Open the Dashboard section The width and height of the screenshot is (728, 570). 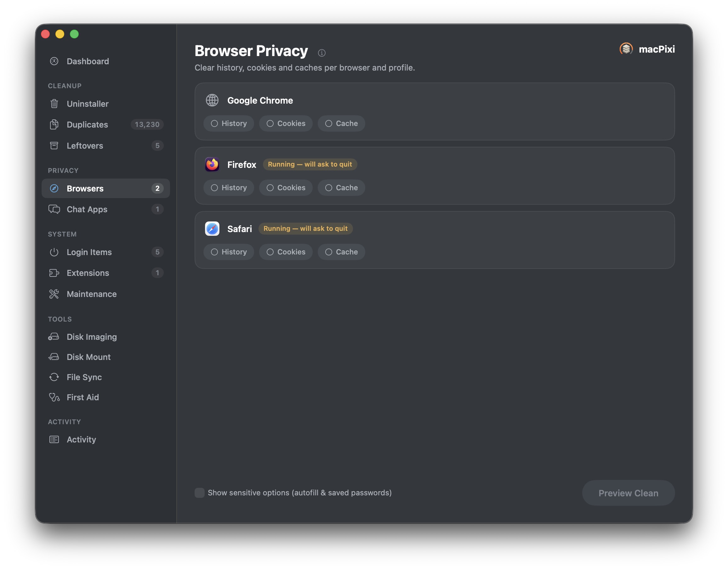coord(106,61)
